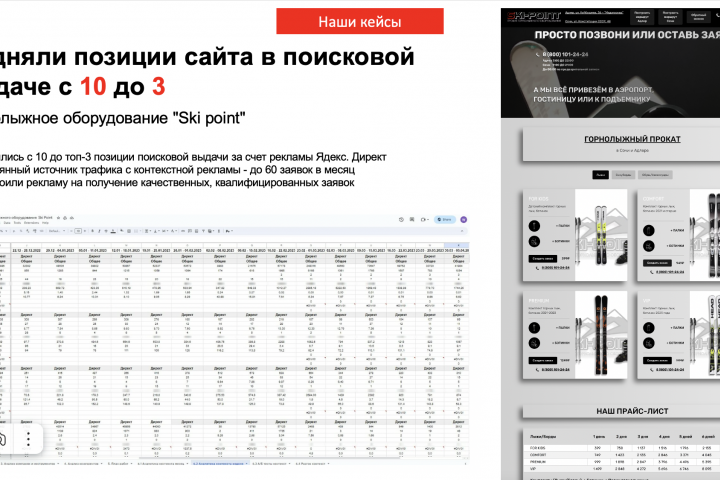This screenshot has height=480, width=720.
Task: Click the red number 10 in headline
Action: (93, 86)
